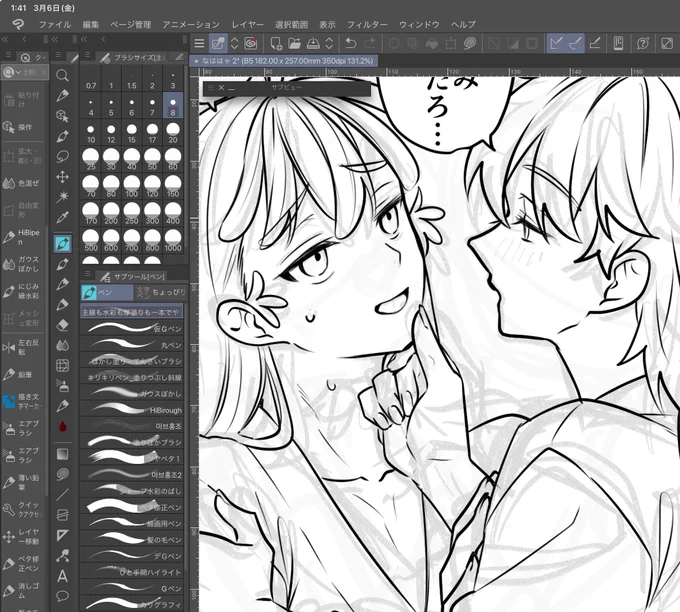Select the Eraser tool in tool palette

[x=62, y=325]
